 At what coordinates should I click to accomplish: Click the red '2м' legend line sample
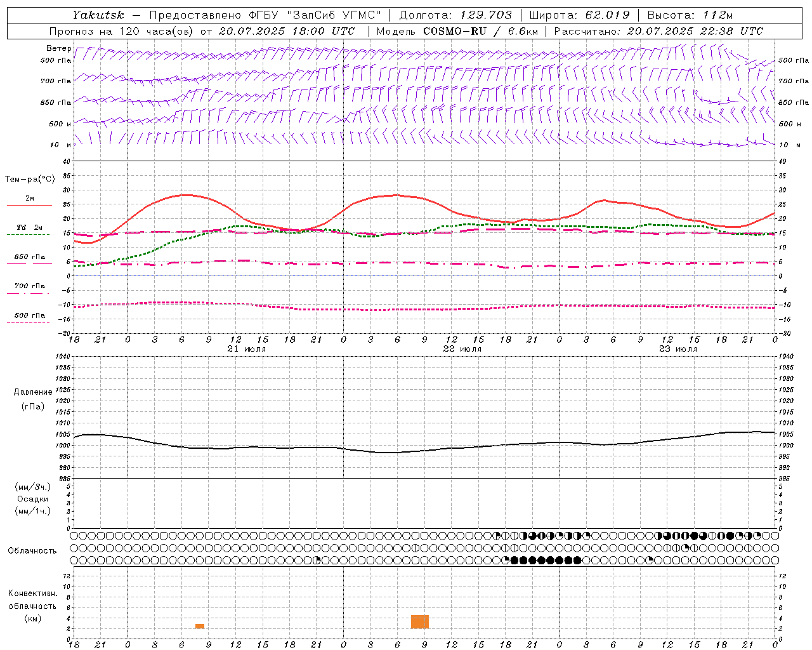(x=29, y=206)
